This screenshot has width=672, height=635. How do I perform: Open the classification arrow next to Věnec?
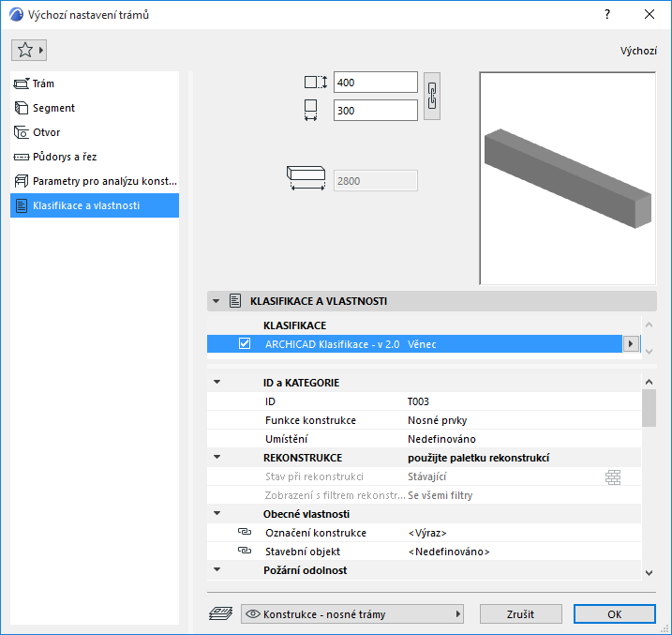click(x=631, y=344)
